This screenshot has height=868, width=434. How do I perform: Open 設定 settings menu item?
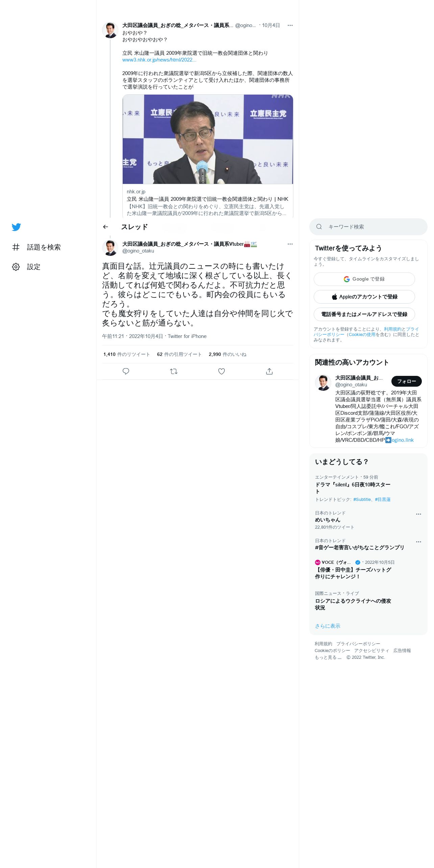pyautogui.click(x=26, y=267)
